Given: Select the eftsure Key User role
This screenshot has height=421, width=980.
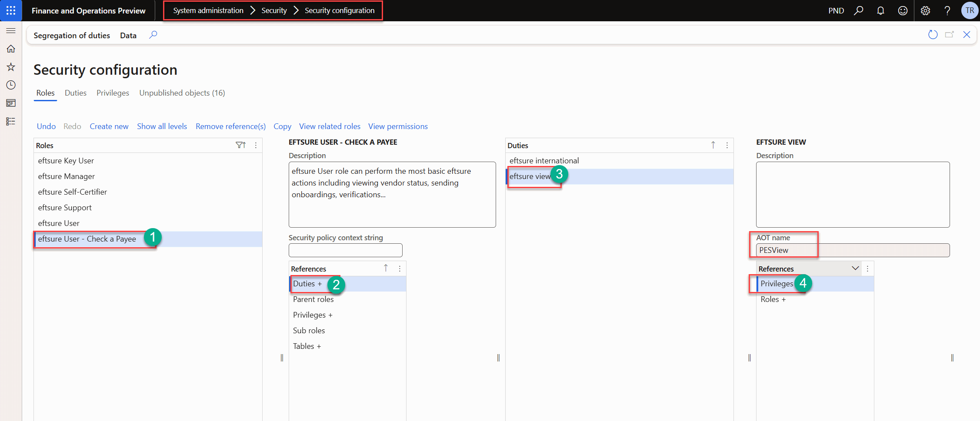Looking at the screenshot, I should click(x=148, y=161).
